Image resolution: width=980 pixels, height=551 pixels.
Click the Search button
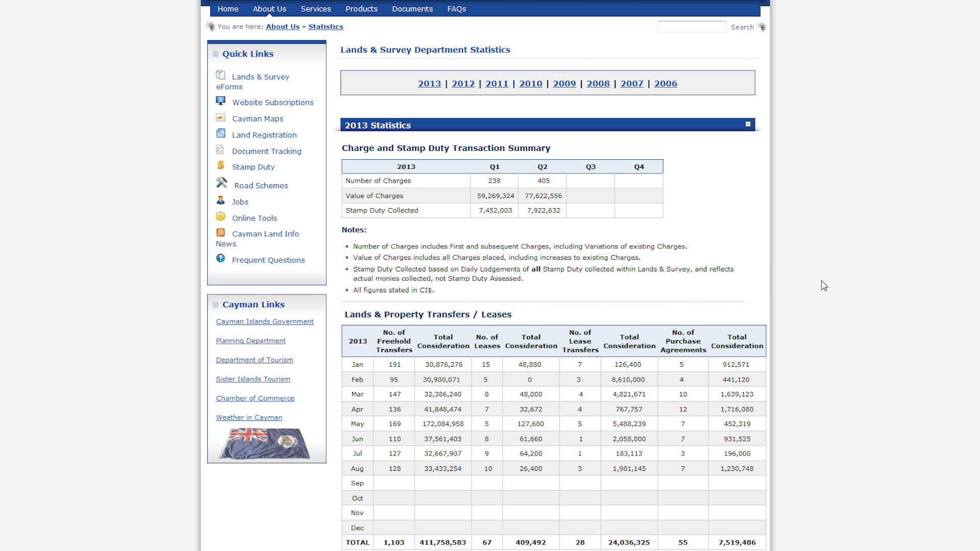click(x=742, y=27)
